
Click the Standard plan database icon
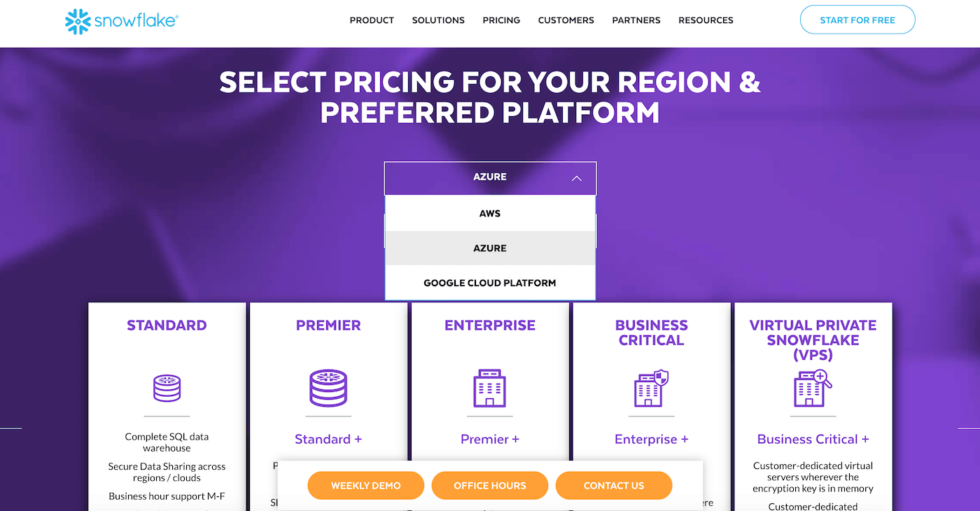[167, 388]
